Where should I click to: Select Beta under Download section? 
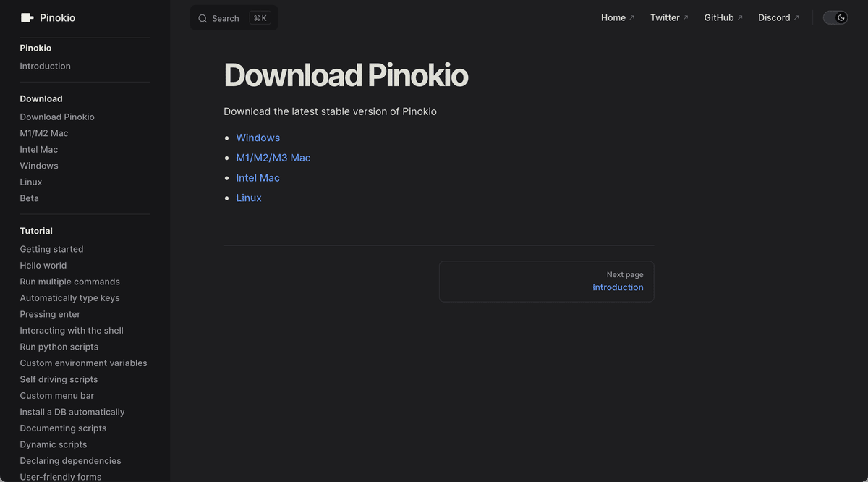(x=29, y=198)
